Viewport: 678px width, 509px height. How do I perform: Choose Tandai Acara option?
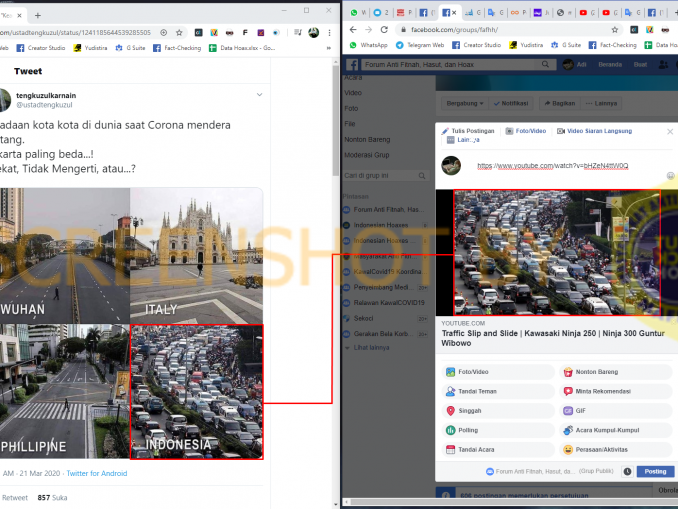[x=498, y=450]
